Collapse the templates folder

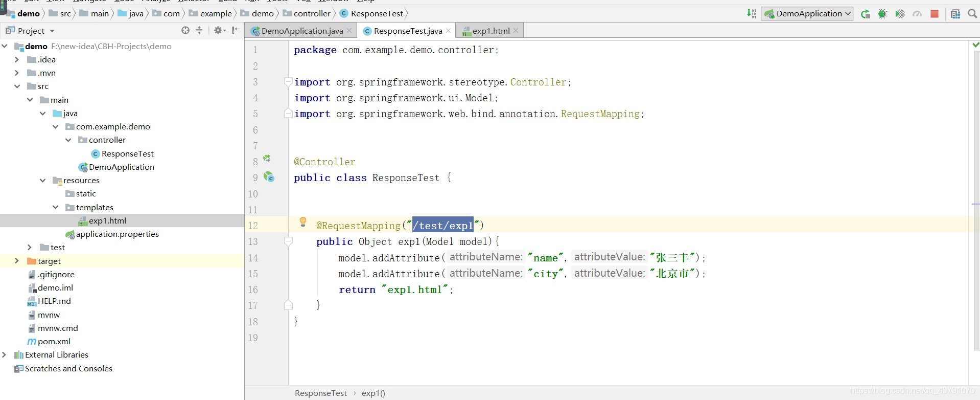(55, 207)
